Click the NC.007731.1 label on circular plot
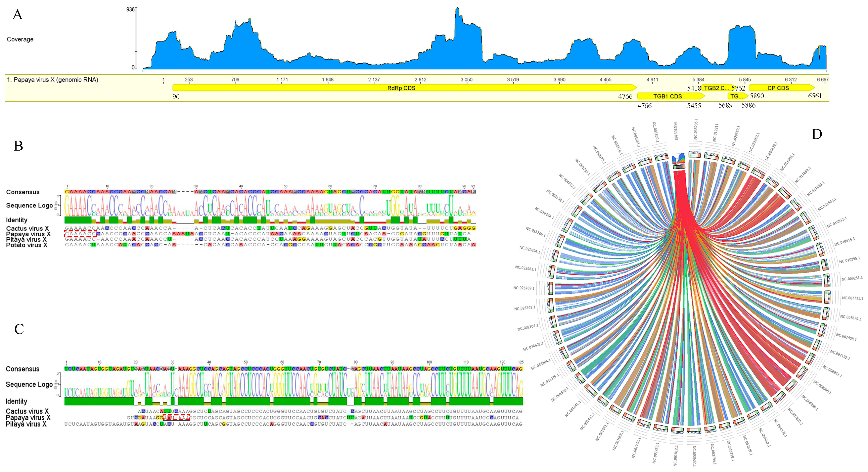The width and height of the screenshot is (868, 472). pyautogui.click(x=852, y=298)
